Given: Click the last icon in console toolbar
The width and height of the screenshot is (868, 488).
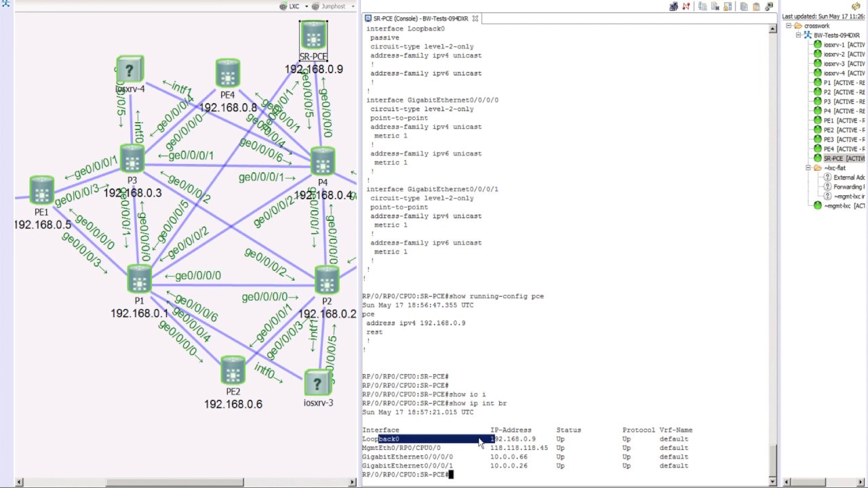Looking at the screenshot, I should click(x=769, y=7).
